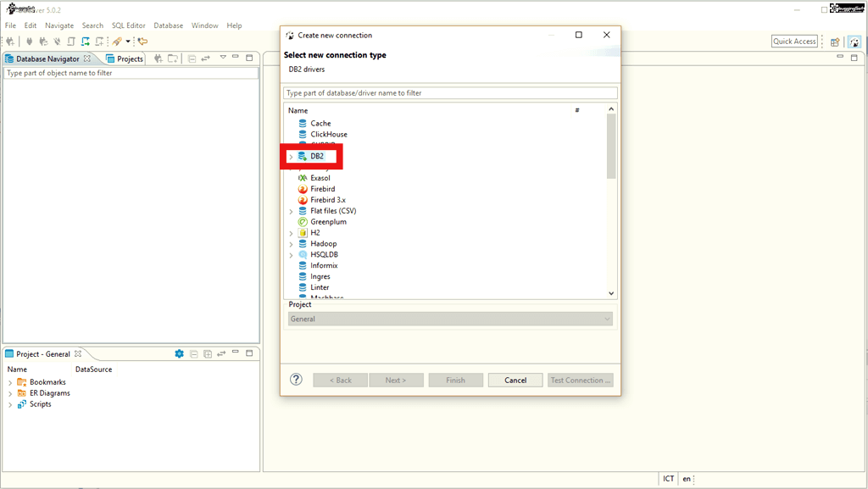Expand the H2 driver node
The height and width of the screenshot is (489, 868).
pos(292,233)
